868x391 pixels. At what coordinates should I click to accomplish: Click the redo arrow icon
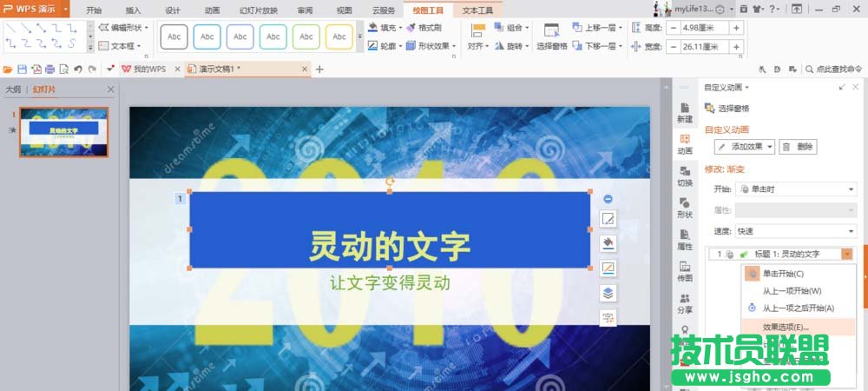(92, 70)
